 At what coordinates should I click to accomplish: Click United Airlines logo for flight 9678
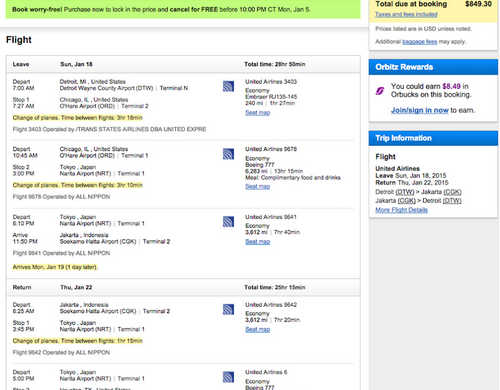coord(228,154)
